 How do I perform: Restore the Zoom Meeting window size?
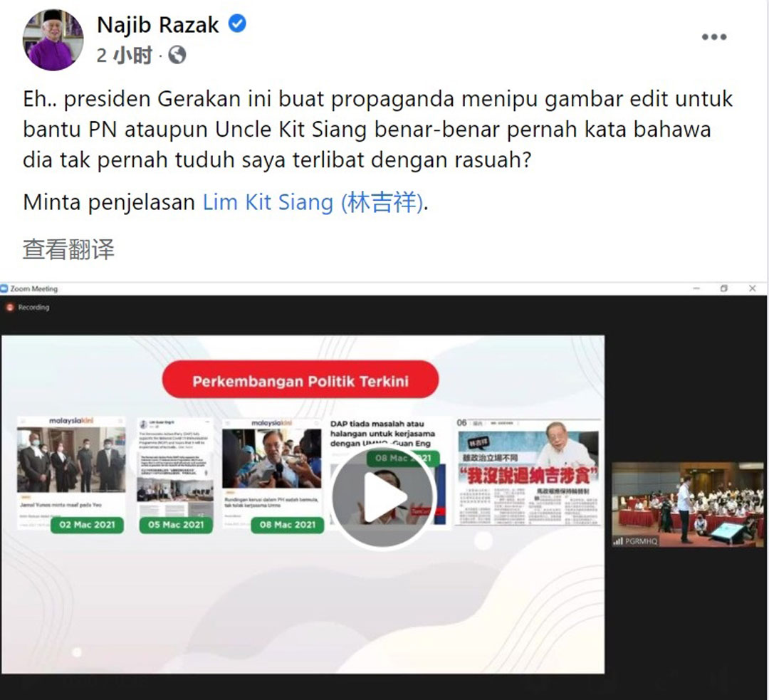click(724, 288)
